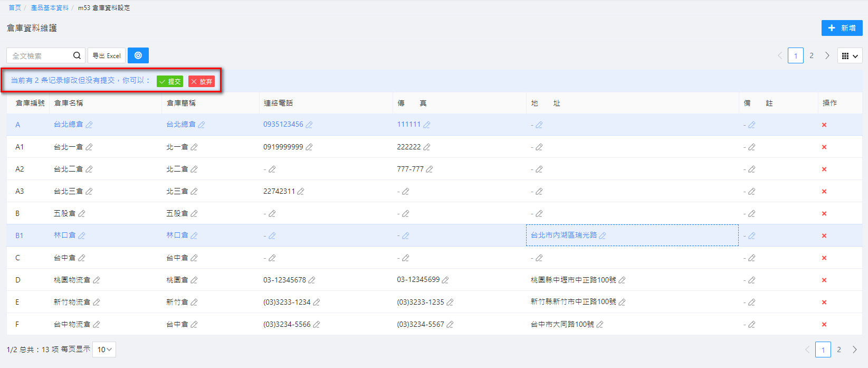Open column display grid dropdown
This screenshot has height=368, width=868.
tap(850, 56)
